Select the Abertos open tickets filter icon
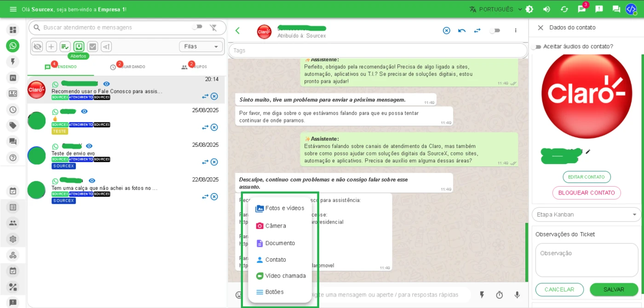 point(79,46)
